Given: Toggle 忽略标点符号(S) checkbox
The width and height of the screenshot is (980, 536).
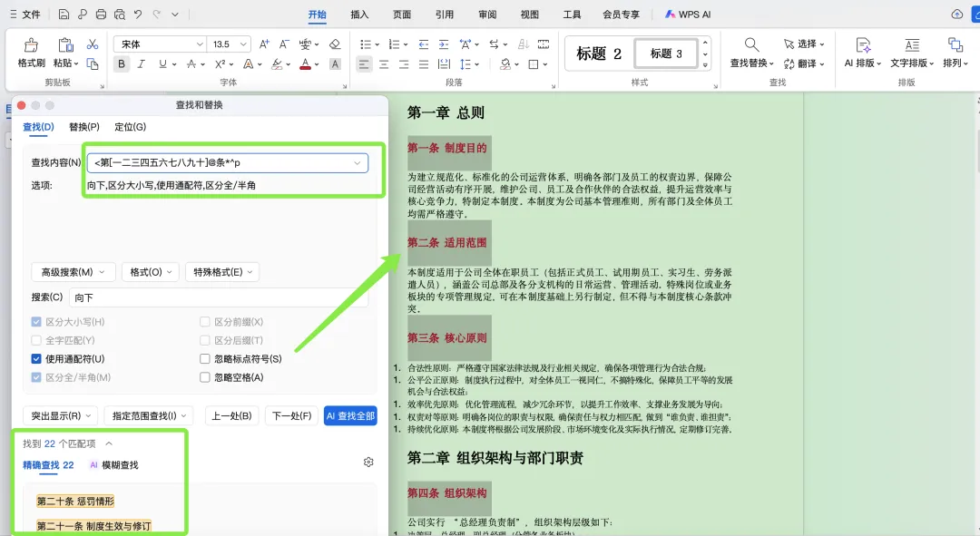Looking at the screenshot, I should click(204, 358).
